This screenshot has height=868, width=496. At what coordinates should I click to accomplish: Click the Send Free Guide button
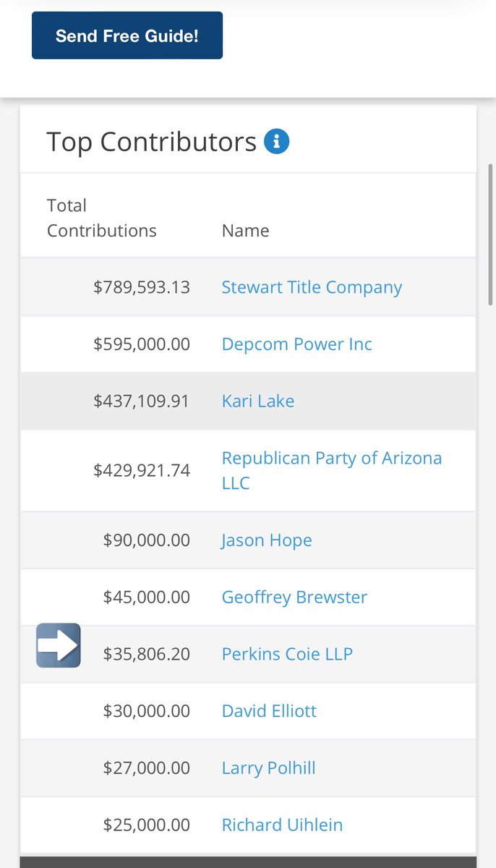point(127,35)
